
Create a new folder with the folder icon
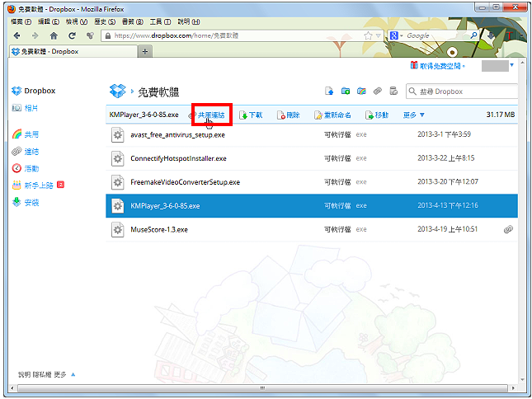pyautogui.click(x=346, y=92)
